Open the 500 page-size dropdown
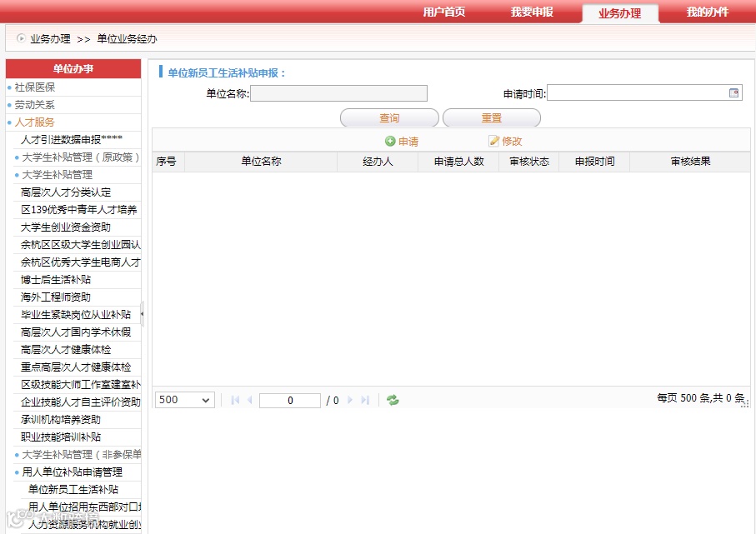This screenshot has height=534, width=756. [x=185, y=400]
